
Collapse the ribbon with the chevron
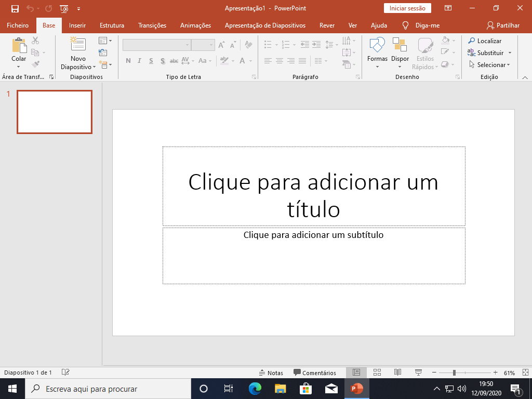tap(525, 78)
